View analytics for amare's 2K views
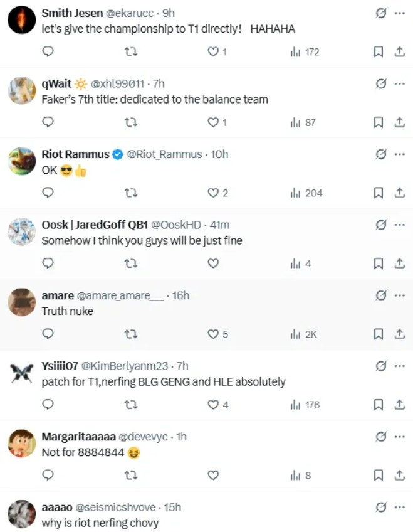Viewport: 413px width, 532px height. point(303,334)
